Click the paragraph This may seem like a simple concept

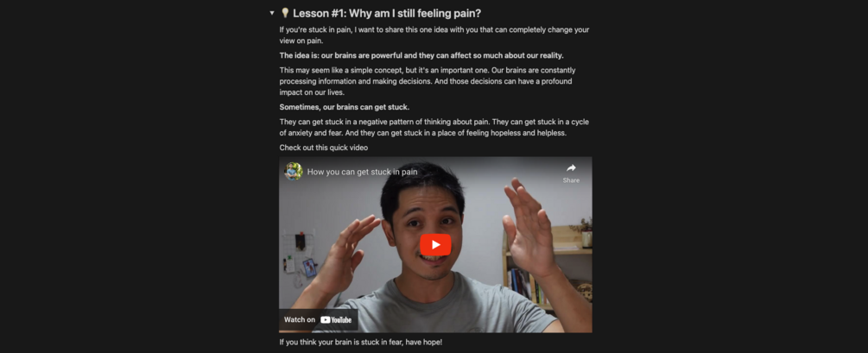click(x=428, y=81)
